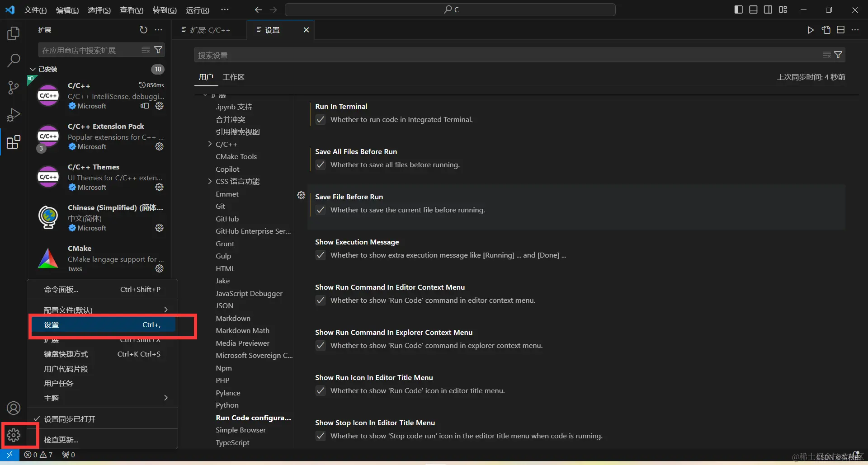Toggle secondary side bar layout icon
This screenshot has width=868, height=465.
point(768,9)
